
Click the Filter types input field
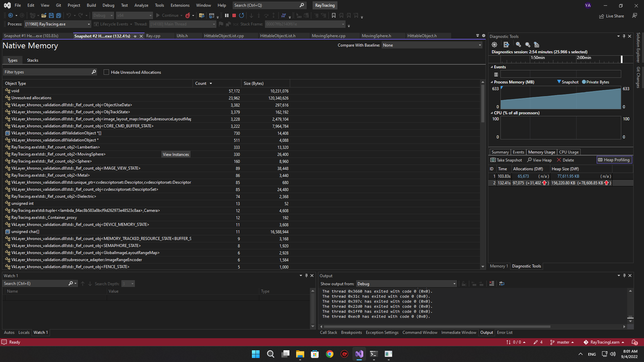click(x=47, y=72)
